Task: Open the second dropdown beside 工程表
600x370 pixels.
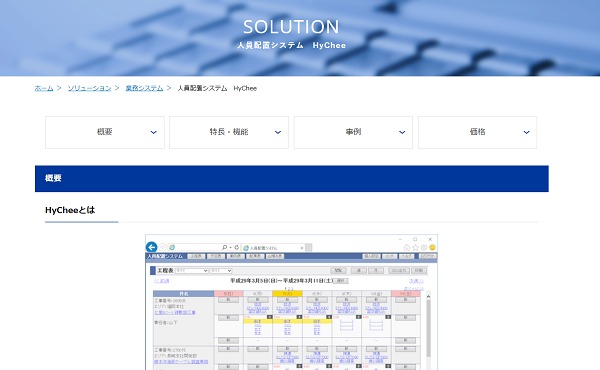Action: click(x=221, y=271)
